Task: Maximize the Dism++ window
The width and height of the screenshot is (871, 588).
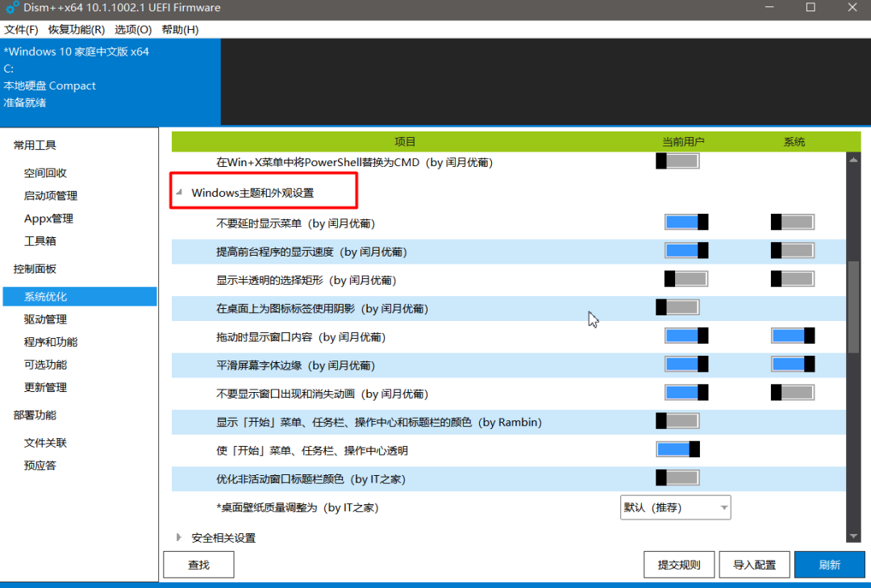Action: click(811, 7)
